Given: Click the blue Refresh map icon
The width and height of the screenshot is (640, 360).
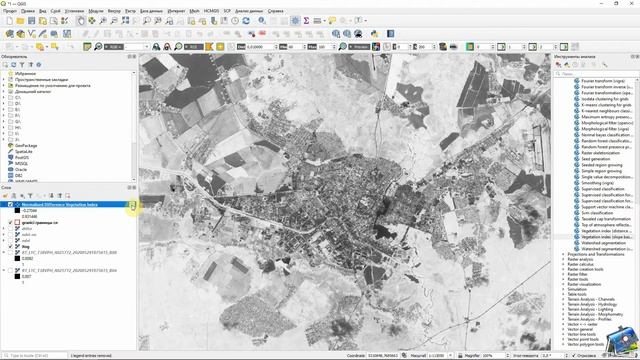Looking at the screenshot, I should pos(246,20).
